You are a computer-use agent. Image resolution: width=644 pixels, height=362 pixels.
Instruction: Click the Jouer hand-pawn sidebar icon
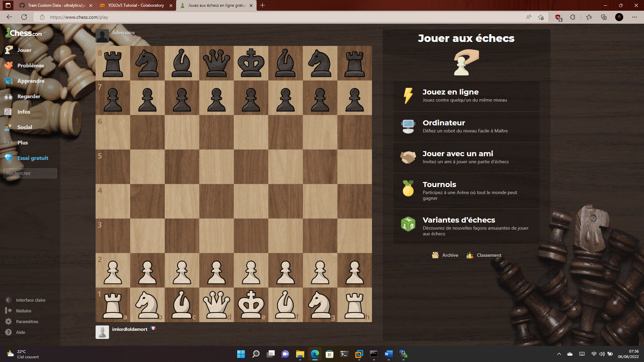[x=9, y=50]
